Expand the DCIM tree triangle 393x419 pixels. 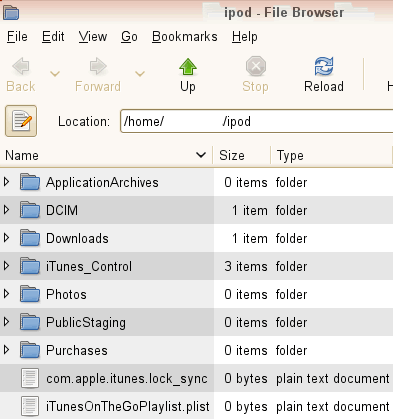coord(6,210)
